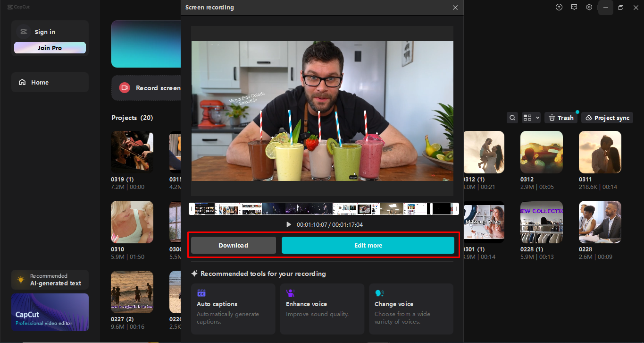Viewport: 644px width, 343px height.
Task: Click the circular upload arrow icon
Action: [x=559, y=7]
